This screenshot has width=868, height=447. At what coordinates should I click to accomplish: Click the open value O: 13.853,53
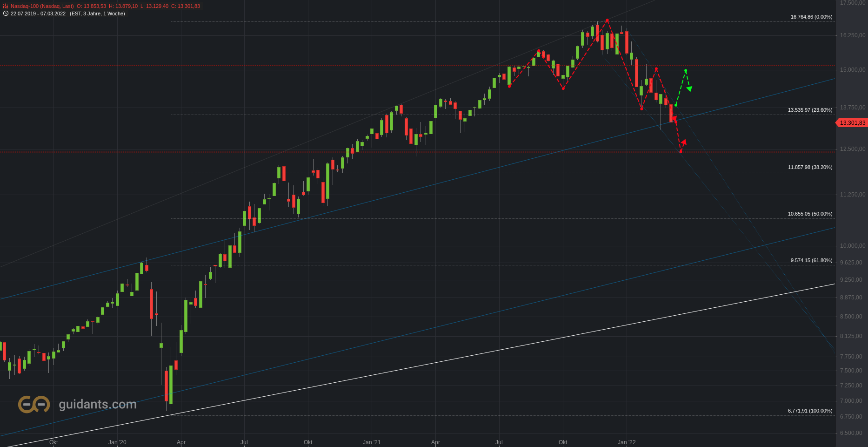tap(91, 6)
